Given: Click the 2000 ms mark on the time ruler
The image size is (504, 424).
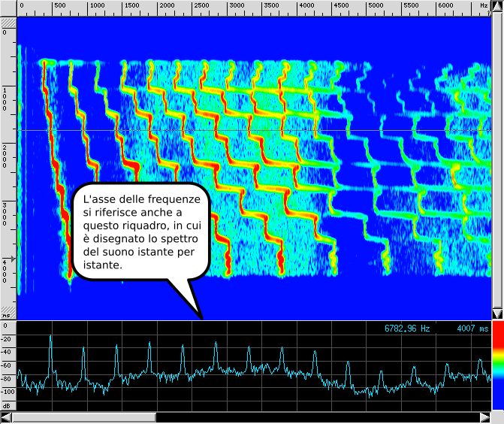Looking at the screenshot, I should click(x=8, y=156).
